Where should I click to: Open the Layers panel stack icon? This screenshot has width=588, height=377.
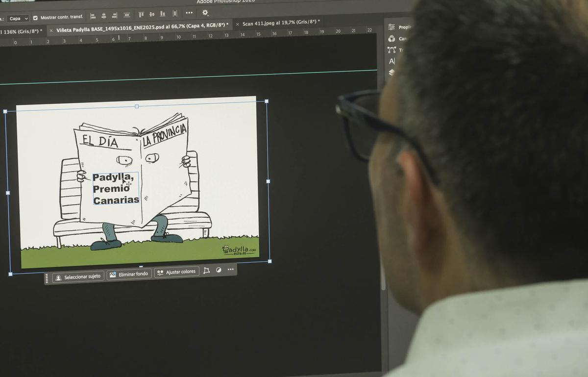click(x=392, y=72)
